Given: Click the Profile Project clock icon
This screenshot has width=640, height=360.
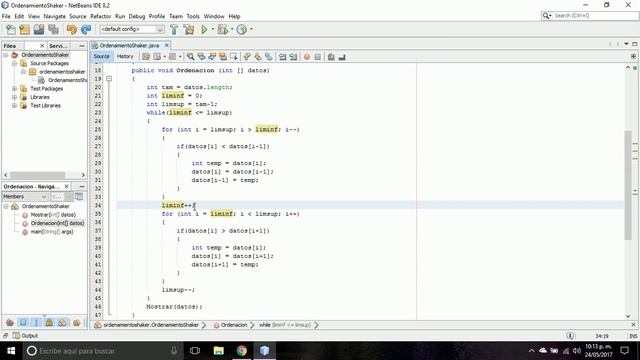Looking at the screenshot, I should click(x=242, y=29).
